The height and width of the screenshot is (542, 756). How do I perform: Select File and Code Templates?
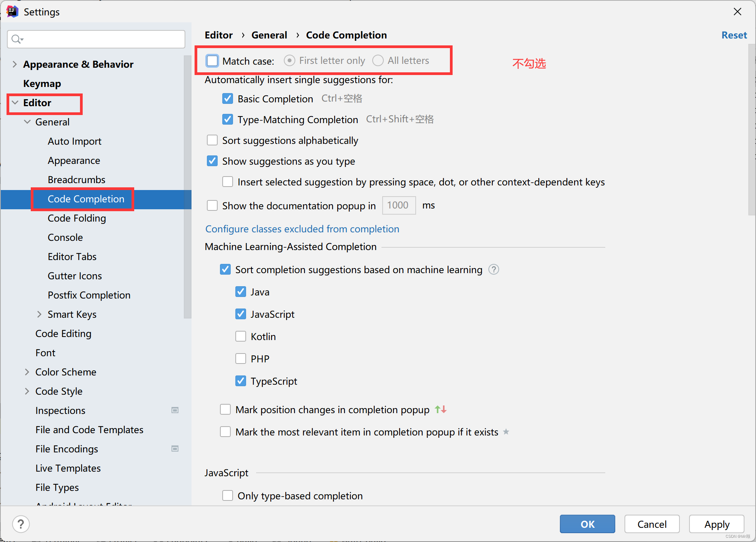point(89,430)
